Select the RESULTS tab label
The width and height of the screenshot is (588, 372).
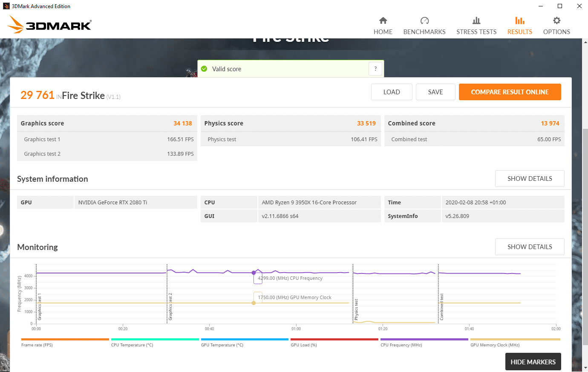coord(520,32)
